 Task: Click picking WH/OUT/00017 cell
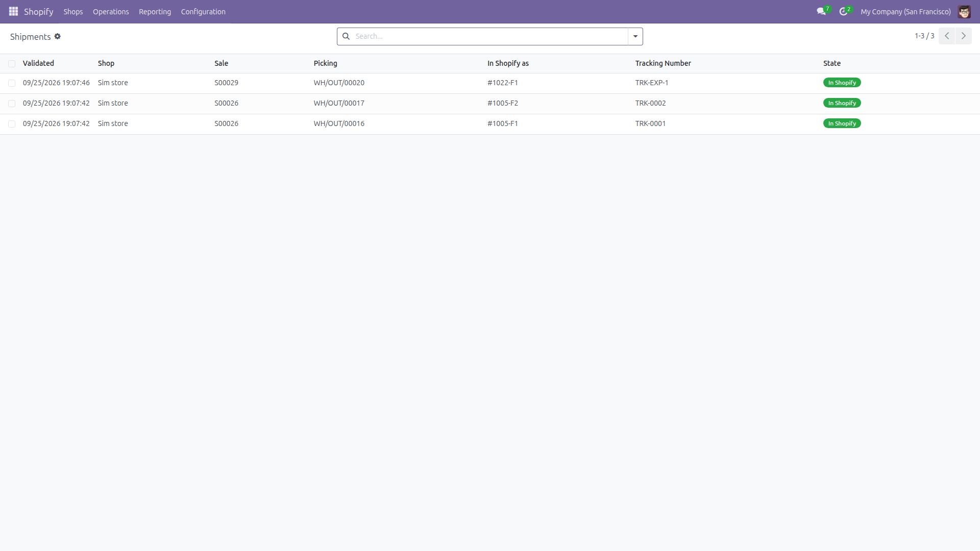[339, 103]
